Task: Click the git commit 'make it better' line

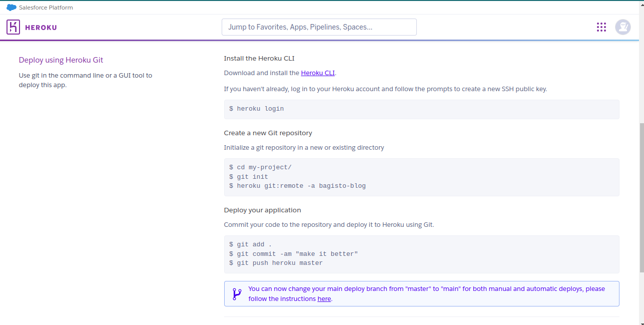Action: coord(294,254)
